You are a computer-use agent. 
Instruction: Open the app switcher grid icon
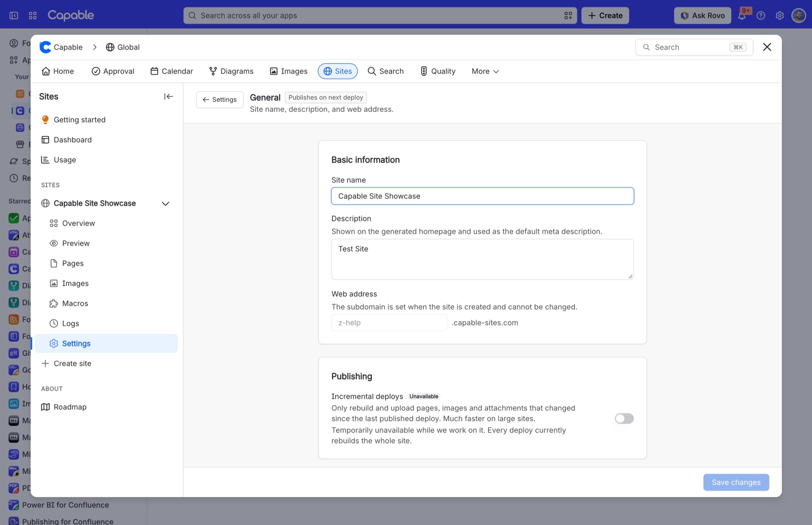(33, 15)
